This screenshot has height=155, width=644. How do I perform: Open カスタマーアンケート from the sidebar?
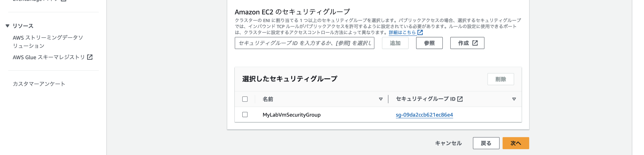point(39,84)
